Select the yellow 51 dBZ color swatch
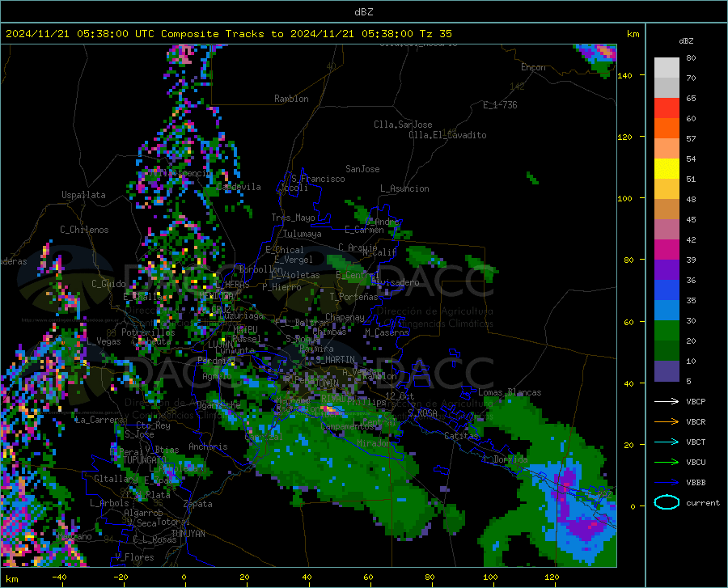Viewport: 728px width, 588px height. (x=667, y=169)
